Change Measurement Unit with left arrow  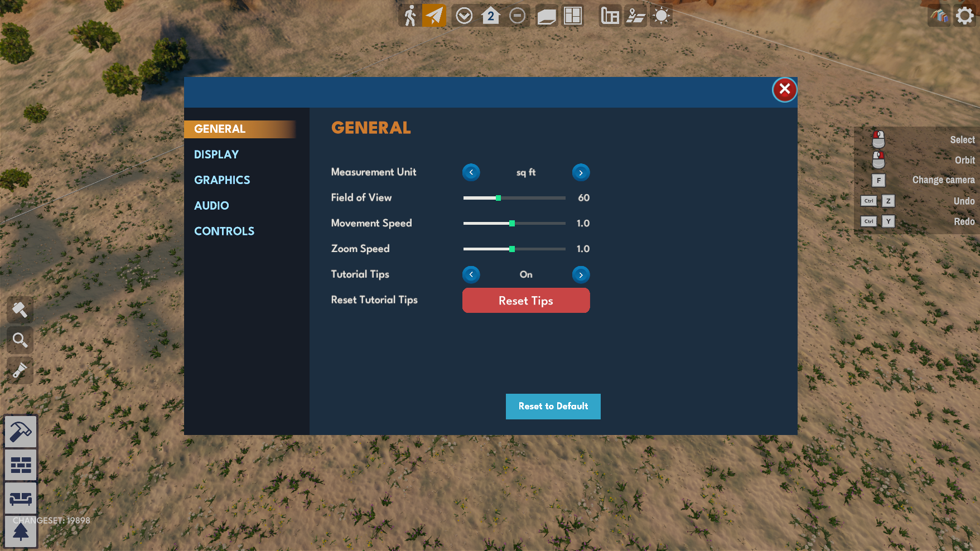click(x=471, y=172)
